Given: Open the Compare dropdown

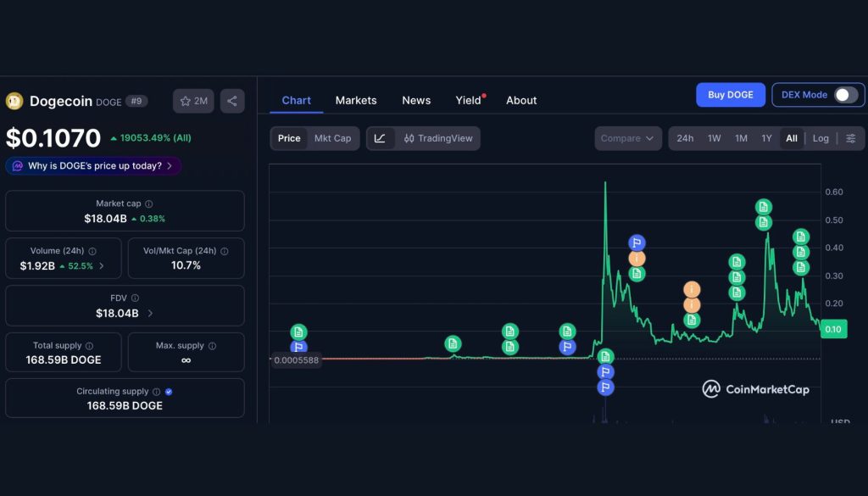Looking at the screenshot, I should [x=627, y=137].
